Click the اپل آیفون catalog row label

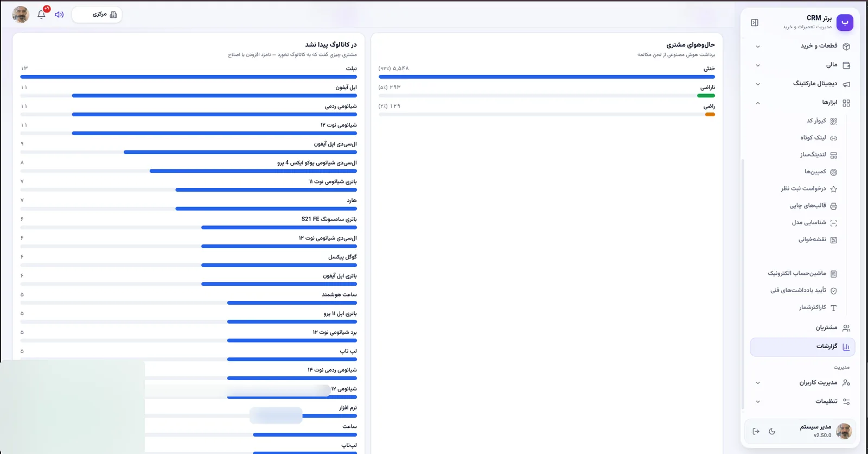pyautogui.click(x=346, y=87)
